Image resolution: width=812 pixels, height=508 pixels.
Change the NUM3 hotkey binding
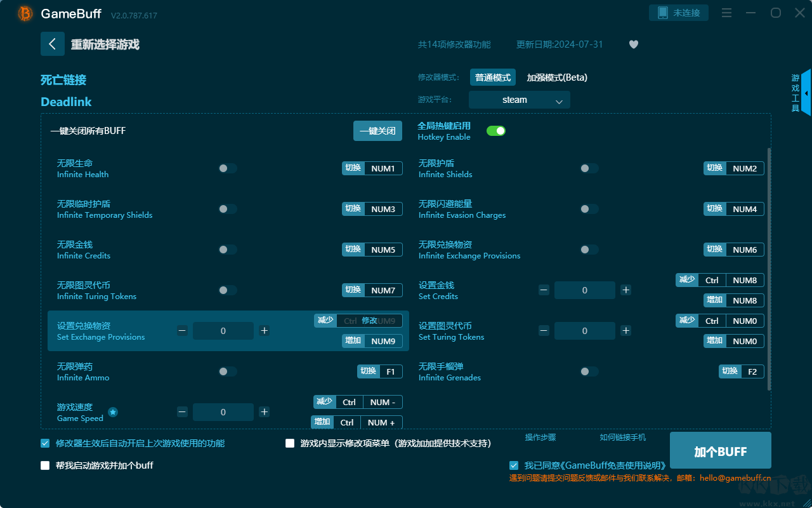383,209
